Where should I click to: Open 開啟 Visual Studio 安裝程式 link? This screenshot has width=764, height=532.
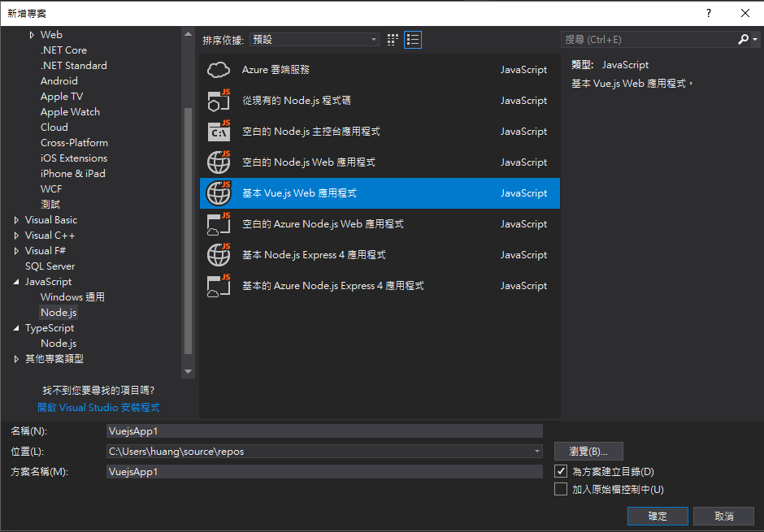98,408
